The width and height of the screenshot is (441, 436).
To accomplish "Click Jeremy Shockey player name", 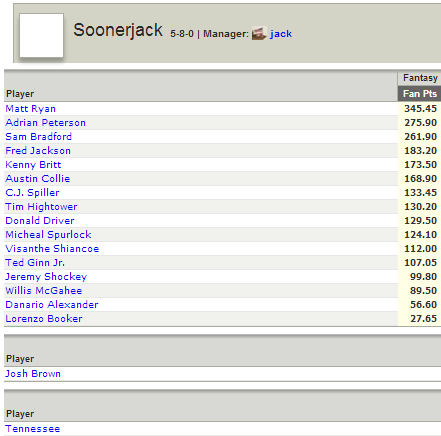I will pos(46,277).
